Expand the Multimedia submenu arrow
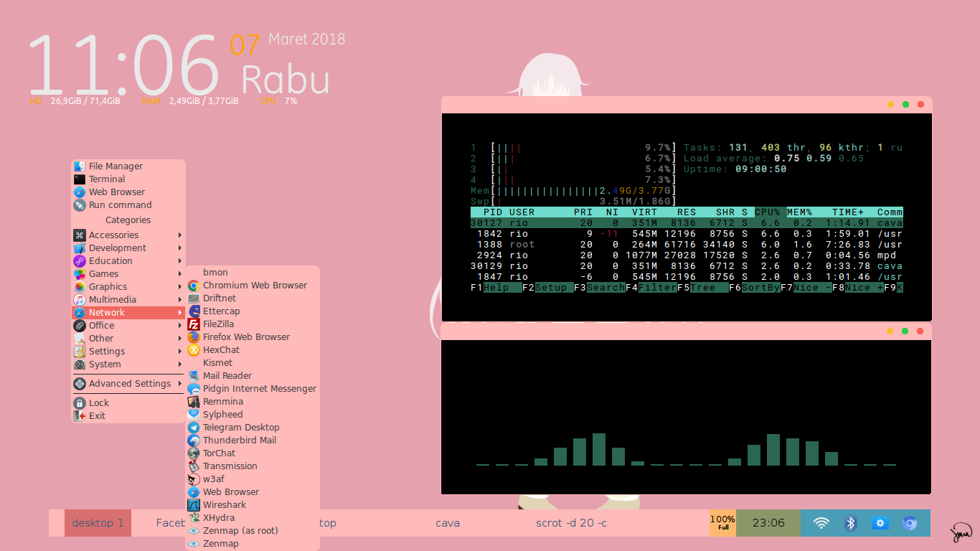Viewport: 980px width, 551px height. pos(180,300)
